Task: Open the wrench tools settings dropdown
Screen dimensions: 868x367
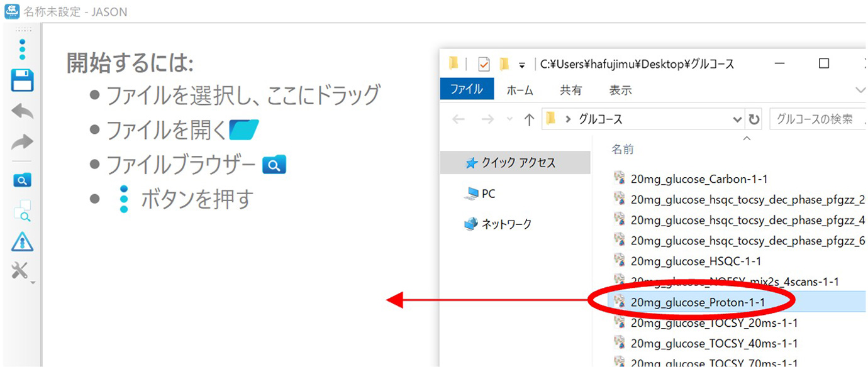Action: tap(22, 271)
